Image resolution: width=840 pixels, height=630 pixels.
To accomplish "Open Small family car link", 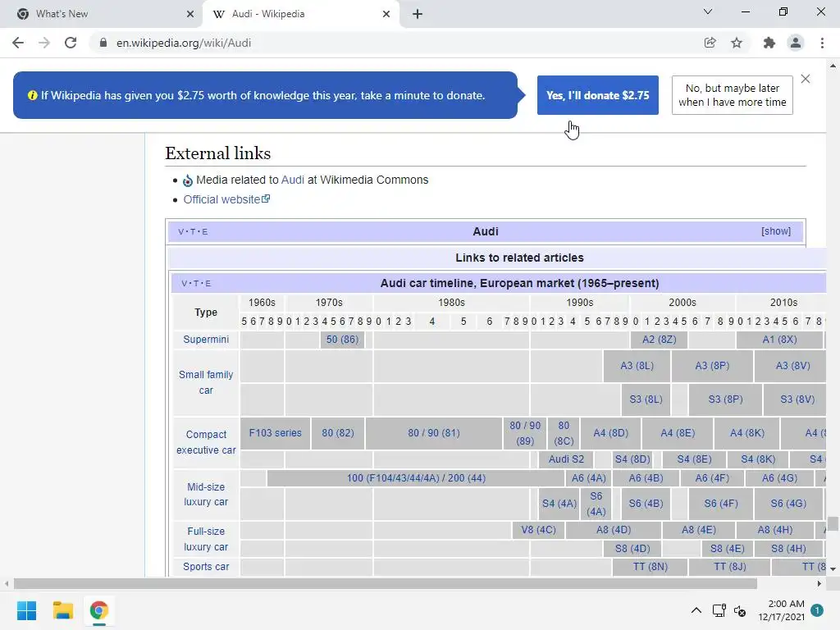I will pos(206,382).
